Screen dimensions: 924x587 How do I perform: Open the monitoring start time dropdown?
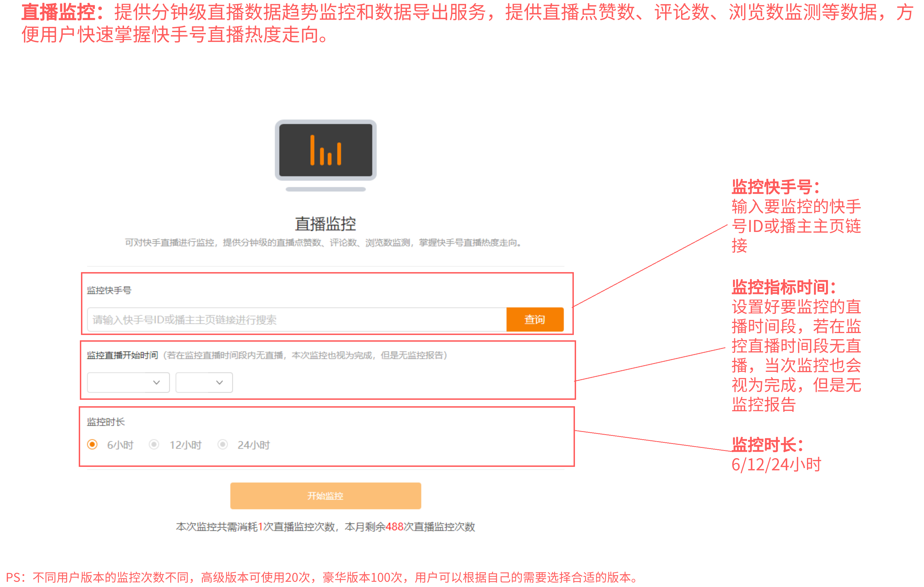coord(204,382)
